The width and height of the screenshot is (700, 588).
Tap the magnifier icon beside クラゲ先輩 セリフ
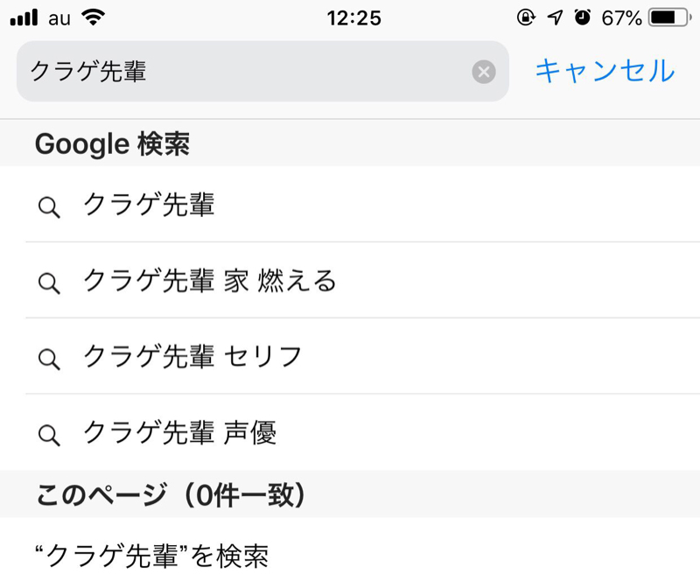point(49,357)
